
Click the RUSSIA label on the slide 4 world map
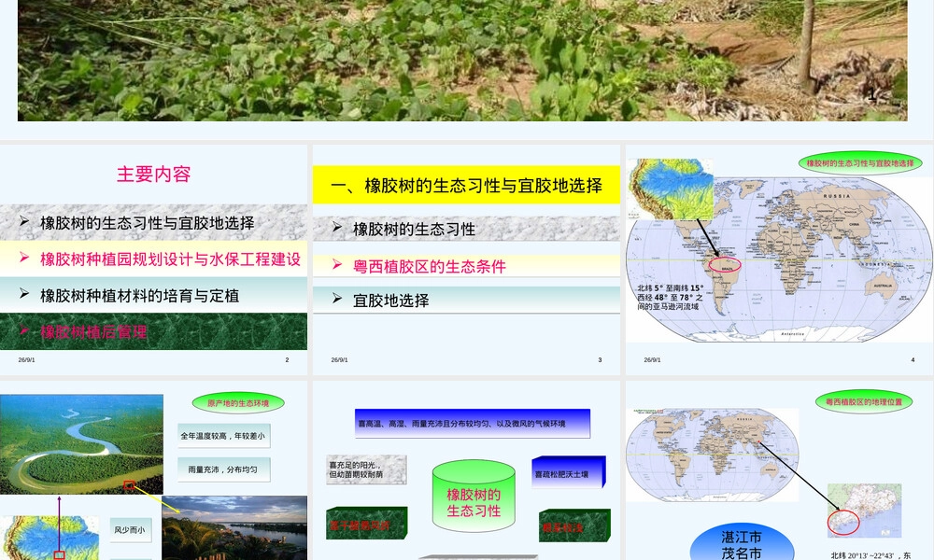coord(838,196)
